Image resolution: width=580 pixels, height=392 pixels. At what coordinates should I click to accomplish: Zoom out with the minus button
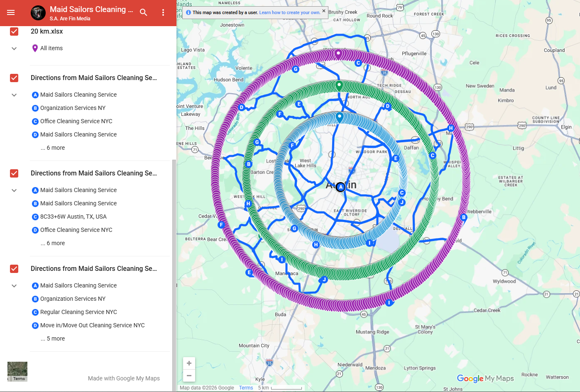click(x=189, y=375)
